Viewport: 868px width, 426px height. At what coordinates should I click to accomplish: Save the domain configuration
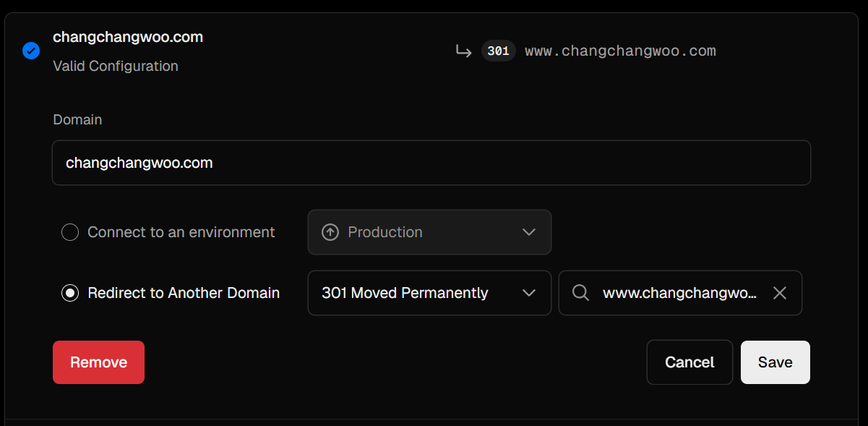click(775, 362)
